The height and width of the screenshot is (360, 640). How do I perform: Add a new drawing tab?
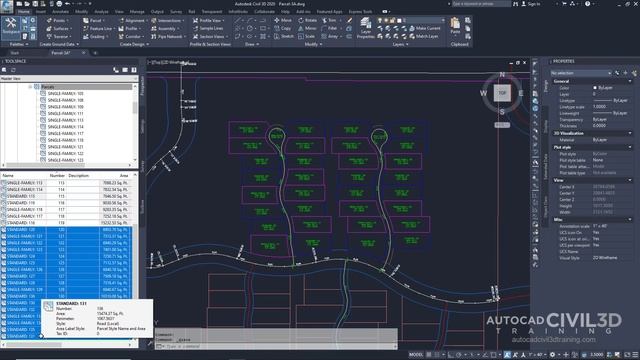(x=95, y=53)
